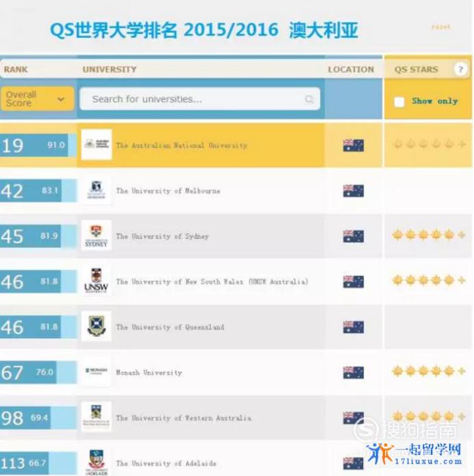Click the University of Sydney logo
The image size is (474, 476).
click(x=97, y=236)
